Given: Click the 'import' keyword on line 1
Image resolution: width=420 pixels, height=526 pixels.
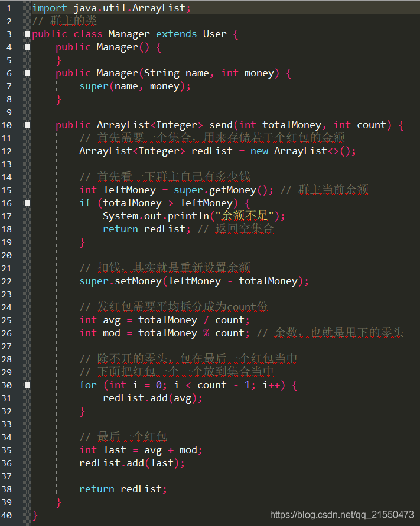Looking at the screenshot, I should (50, 8).
